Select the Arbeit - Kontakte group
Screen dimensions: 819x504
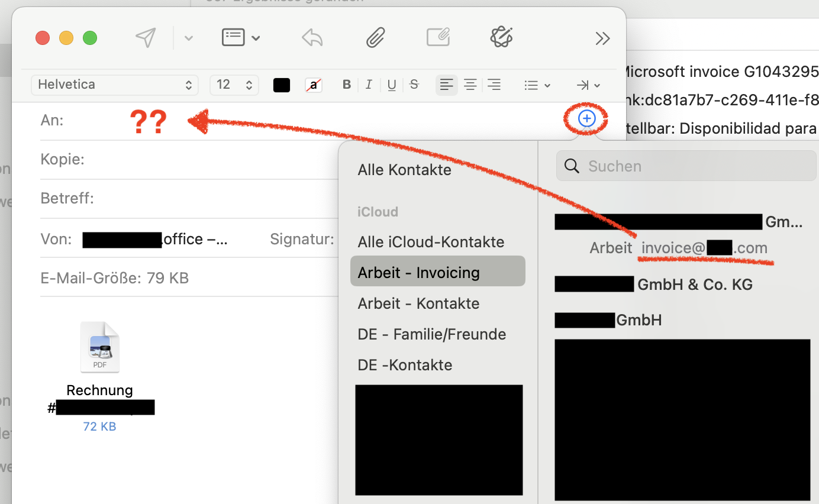[x=419, y=303]
